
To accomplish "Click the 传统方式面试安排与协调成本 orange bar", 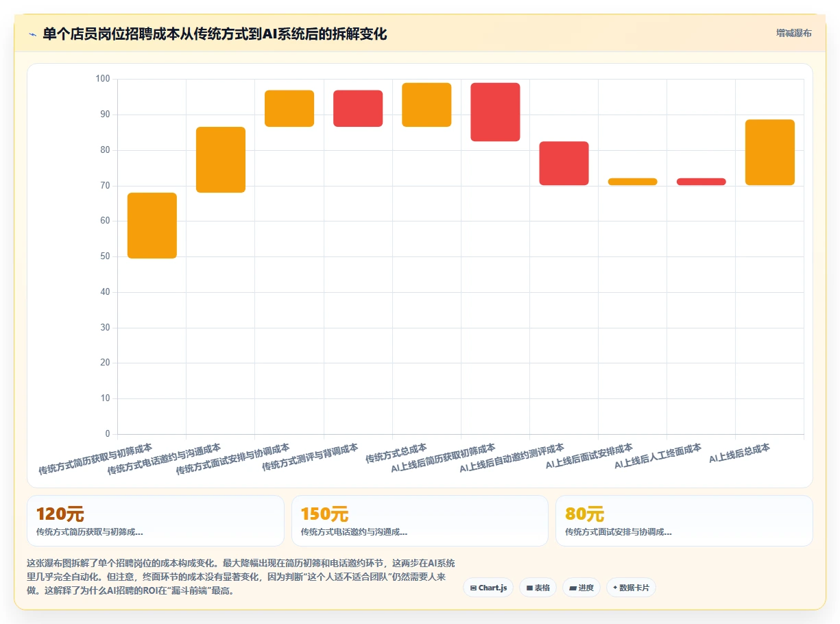I will coord(289,108).
